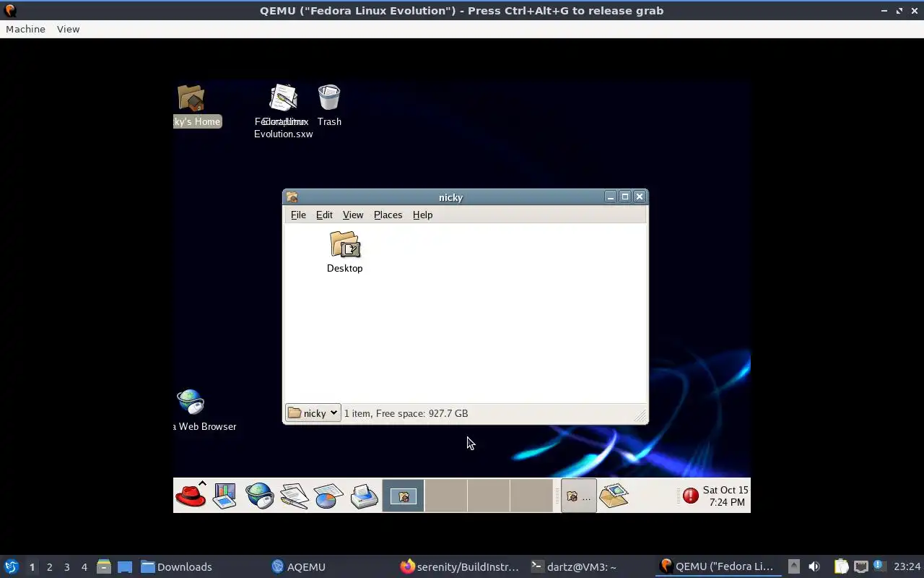Image resolution: width=924 pixels, height=578 pixels.
Task: Open the File menu in nicky window
Action: (x=298, y=215)
